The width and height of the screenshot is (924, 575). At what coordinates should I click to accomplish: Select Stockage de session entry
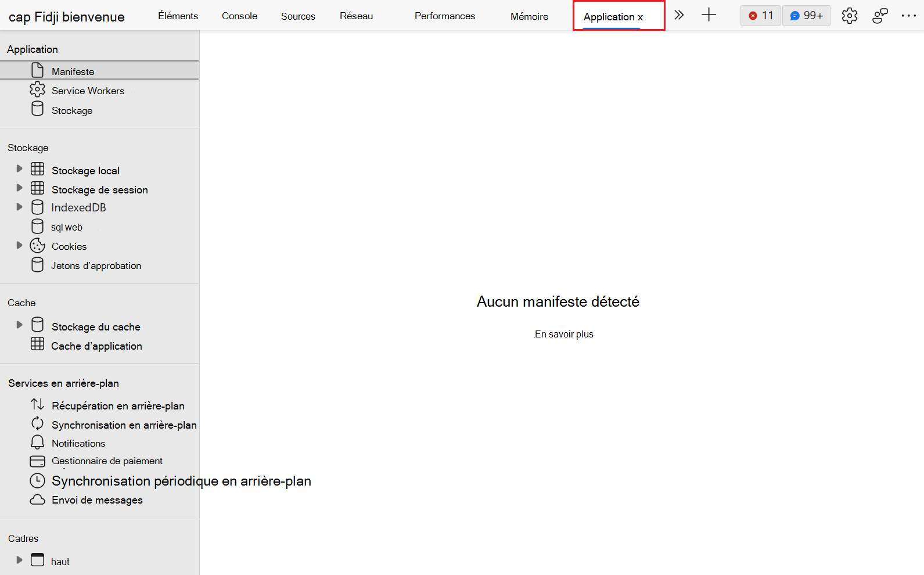pyautogui.click(x=99, y=189)
